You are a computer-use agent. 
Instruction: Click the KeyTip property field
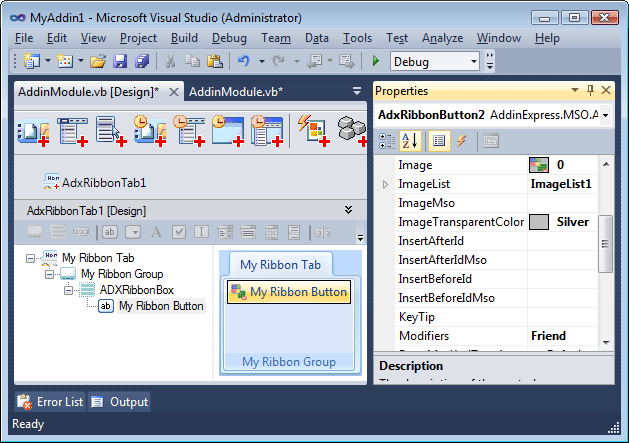[x=562, y=317]
